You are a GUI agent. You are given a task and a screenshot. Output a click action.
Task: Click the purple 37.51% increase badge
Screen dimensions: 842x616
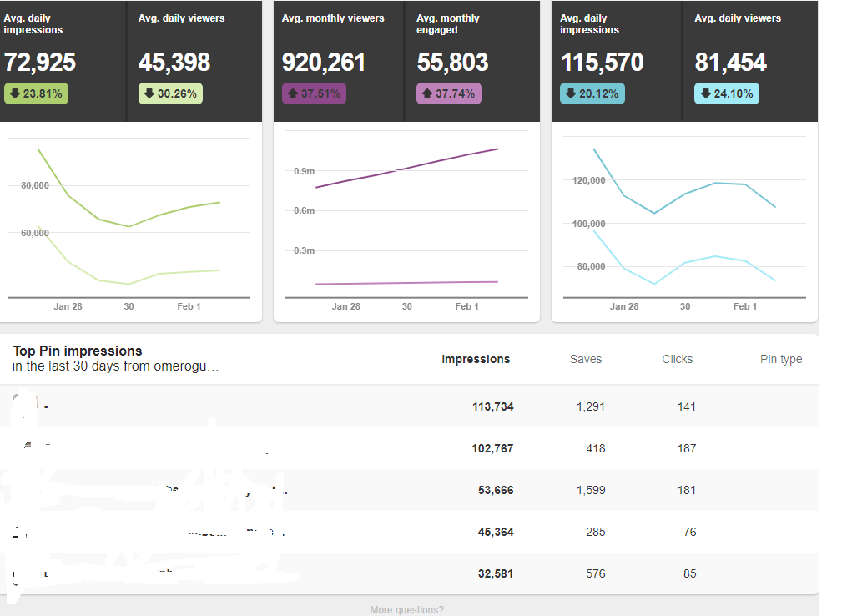click(x=314, y=93)
